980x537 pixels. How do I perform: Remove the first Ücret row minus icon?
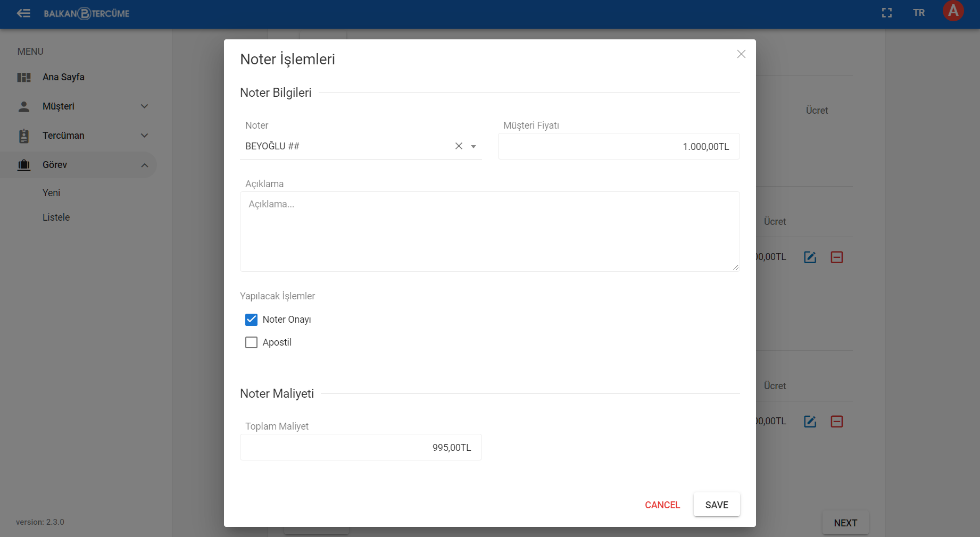(837, 257)
